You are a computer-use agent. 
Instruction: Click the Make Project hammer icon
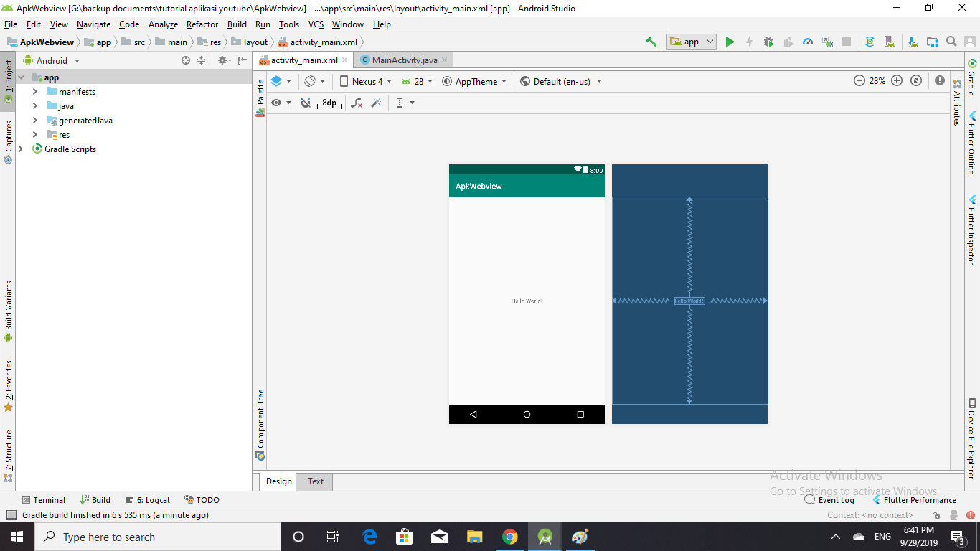coord(651,42)
